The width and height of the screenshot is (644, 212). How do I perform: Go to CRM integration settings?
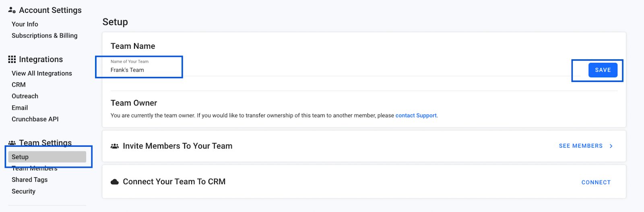pos(19,85)
